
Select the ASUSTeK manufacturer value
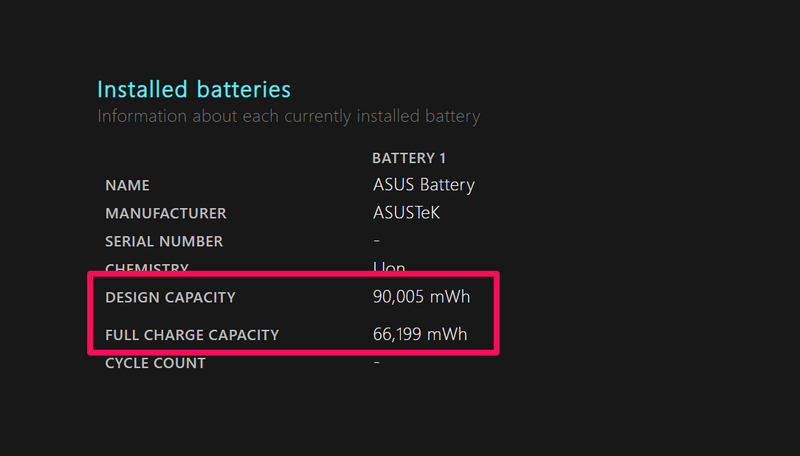pyautogui.click(x=406, y=213)
